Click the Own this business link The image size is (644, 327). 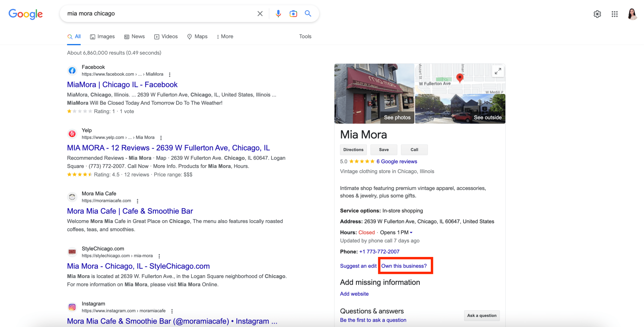(x=404, y=266)
